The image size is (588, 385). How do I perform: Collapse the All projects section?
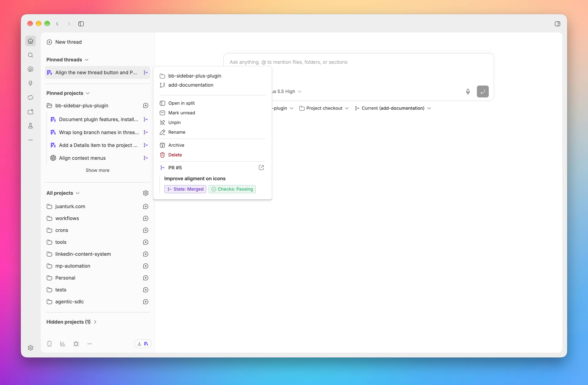click(63, 193)
